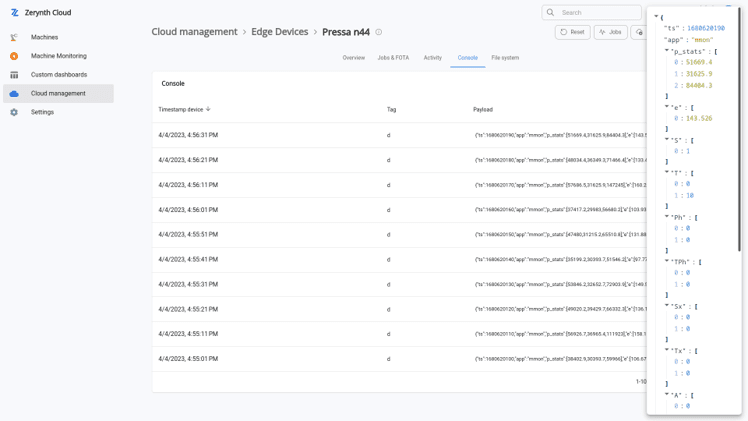Screen dimensions: 748x421
Task: Select row 4/4/2023, 4:56:01 PM
Action: tap(400, 210)
